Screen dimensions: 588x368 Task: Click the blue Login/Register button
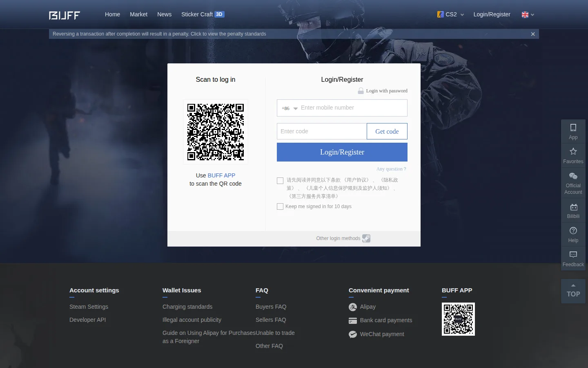(x=342, y=152)
